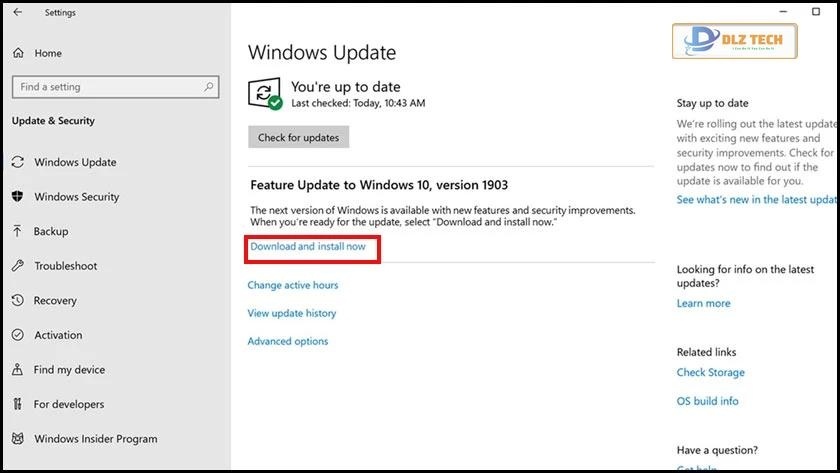This screenshot has width=840, height=473.
Task: Open the OS build info link
Action: coord(707,401)
